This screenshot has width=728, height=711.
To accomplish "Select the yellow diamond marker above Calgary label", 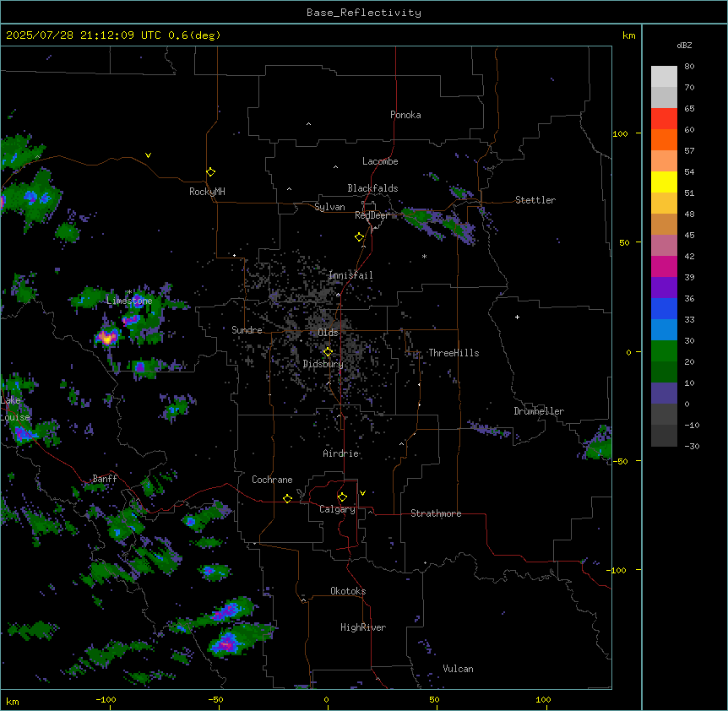I will (342, 497).
